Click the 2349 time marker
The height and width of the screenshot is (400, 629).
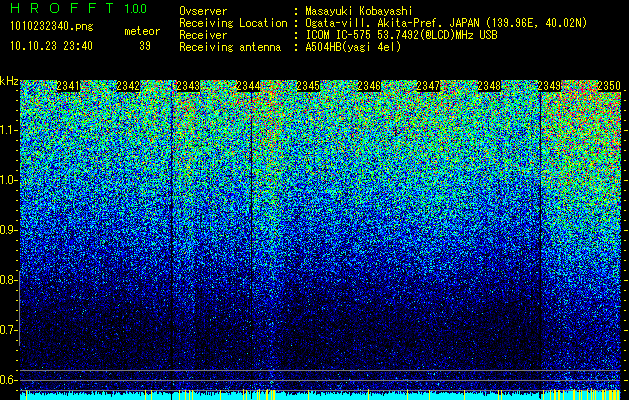coord(549,86)
